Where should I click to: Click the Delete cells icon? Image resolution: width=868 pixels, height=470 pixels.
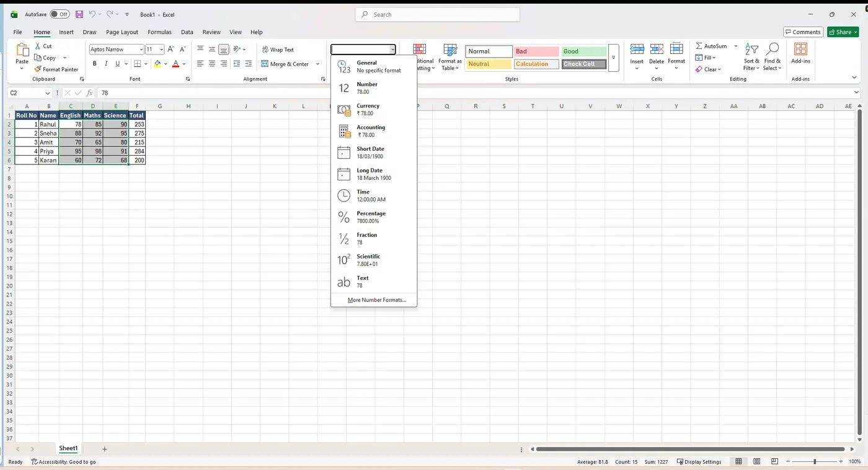click(x=657, y=49)
